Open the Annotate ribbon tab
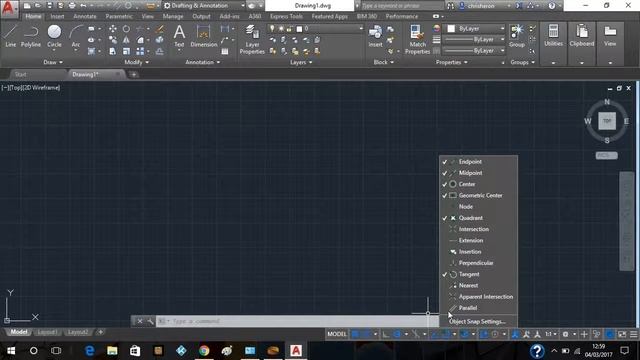Screen dimensions: 640x360 click(84, 16)
